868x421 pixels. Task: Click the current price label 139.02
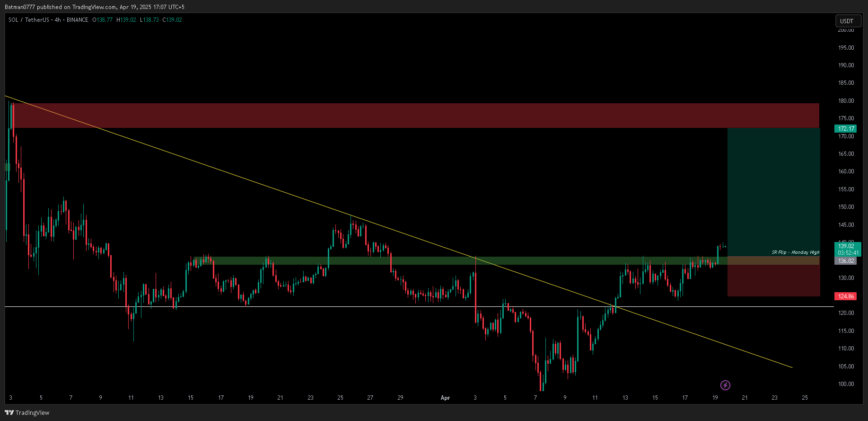pyautogui.click(x=846, y=246)
